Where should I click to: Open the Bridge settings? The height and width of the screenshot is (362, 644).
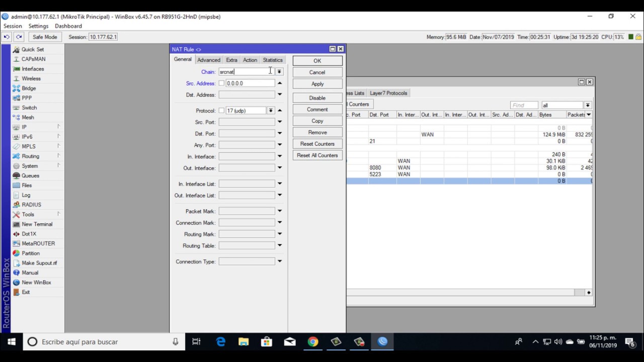(29, 88)
